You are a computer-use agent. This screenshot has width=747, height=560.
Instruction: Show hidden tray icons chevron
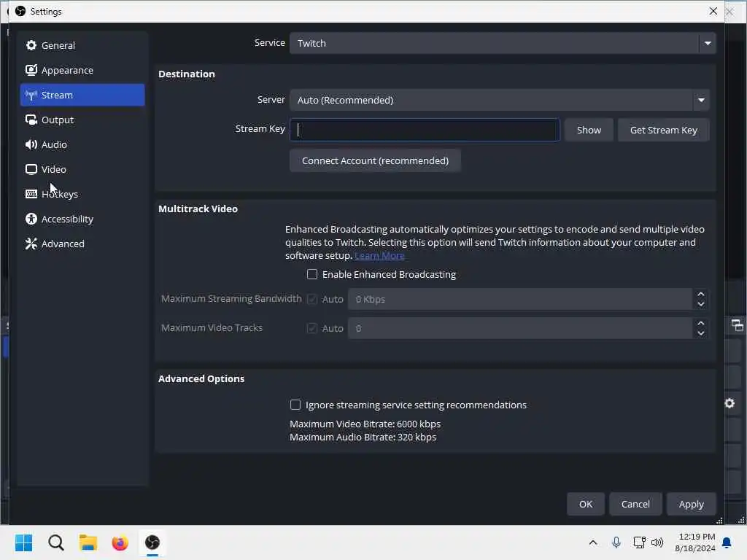592,542
